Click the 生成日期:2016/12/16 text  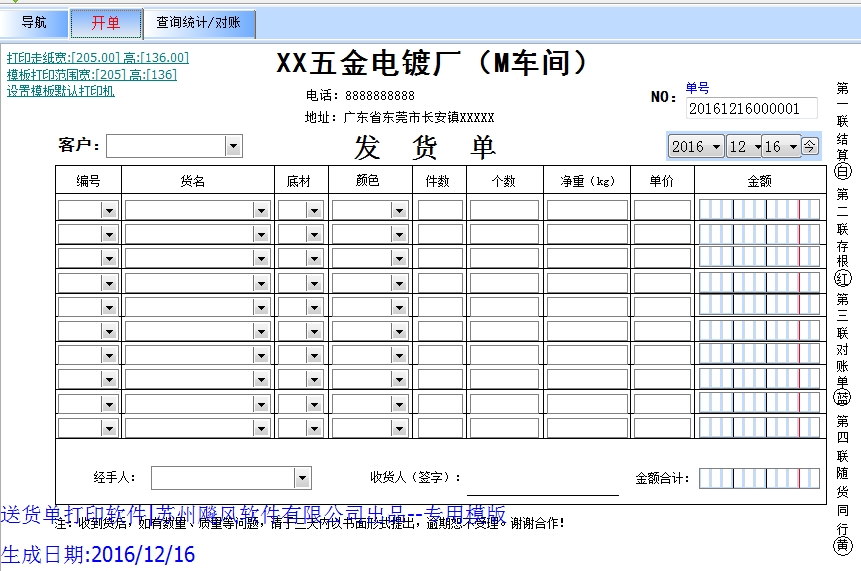click(x=98, y=555)
